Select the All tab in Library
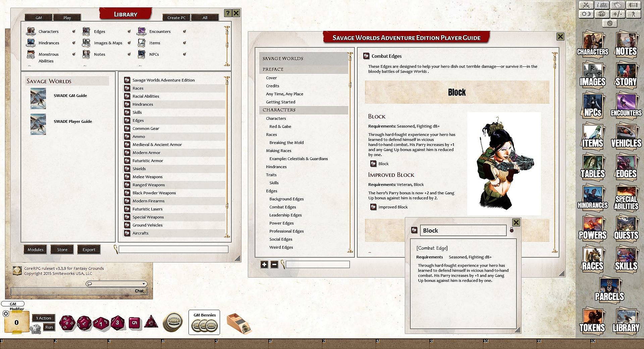This screenshot has width=644, height=349. click(x=205, y=17)
